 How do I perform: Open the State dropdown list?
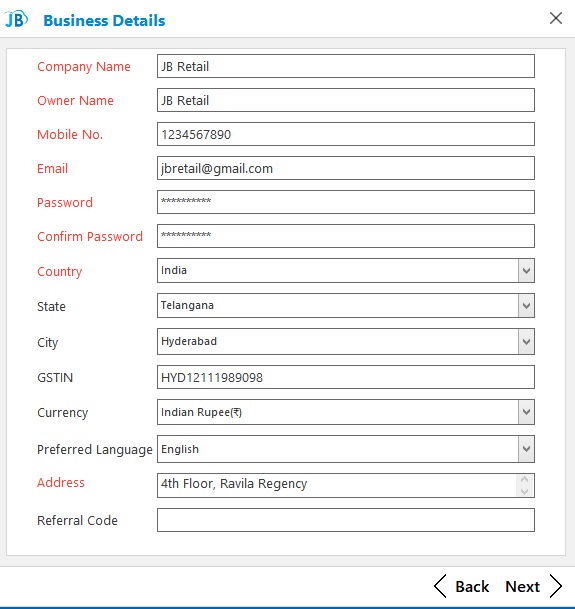[x=526, y=306]
